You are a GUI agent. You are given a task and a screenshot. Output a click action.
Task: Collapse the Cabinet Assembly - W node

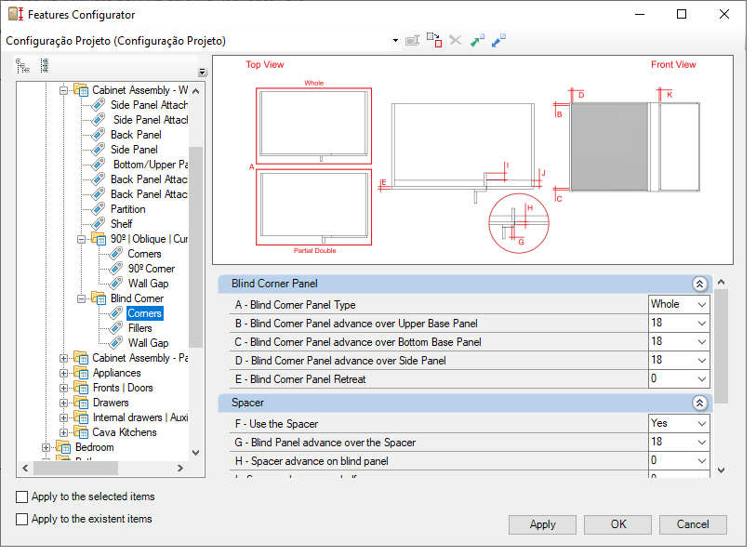[x=63, y=90]
